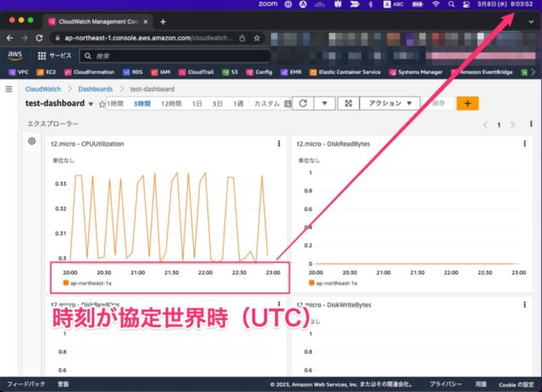Select the 1時間 time range
The height and width of the screenshot is (392, 542).
click(115, 103)
